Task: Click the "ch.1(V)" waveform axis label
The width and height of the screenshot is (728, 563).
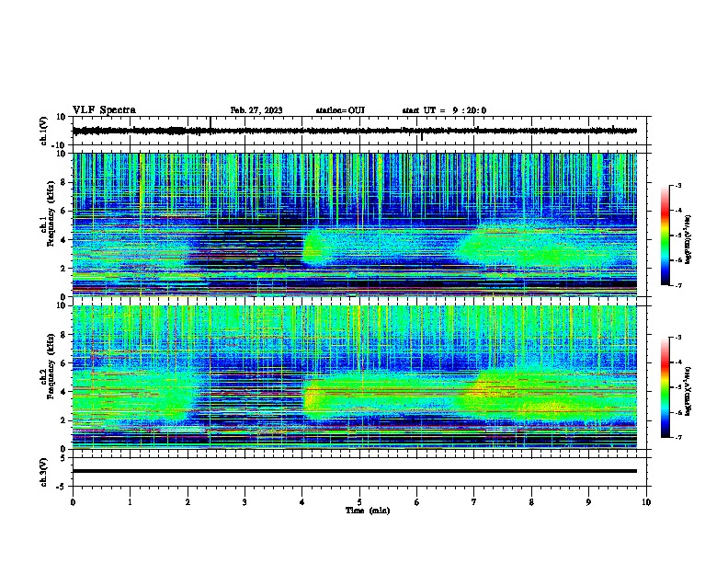Action: (x=44, y=131)
